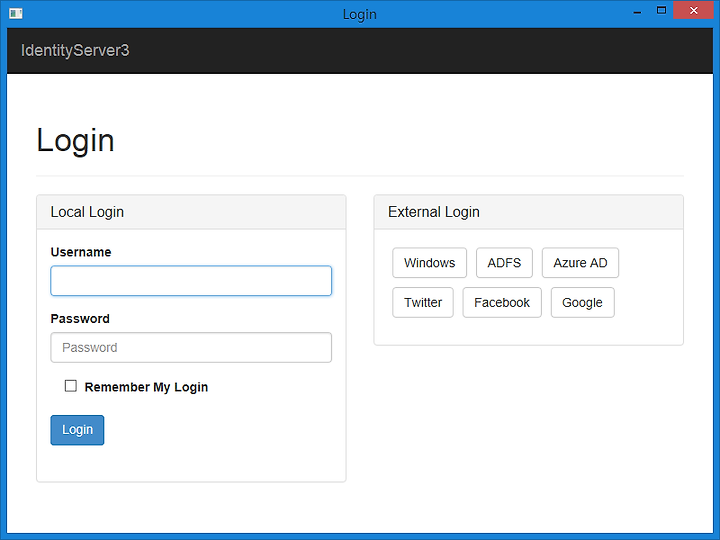Click the large Login page heading
The height and width of the screenshot is (540, 720).
pyautogui.click(x=75, y=141)
